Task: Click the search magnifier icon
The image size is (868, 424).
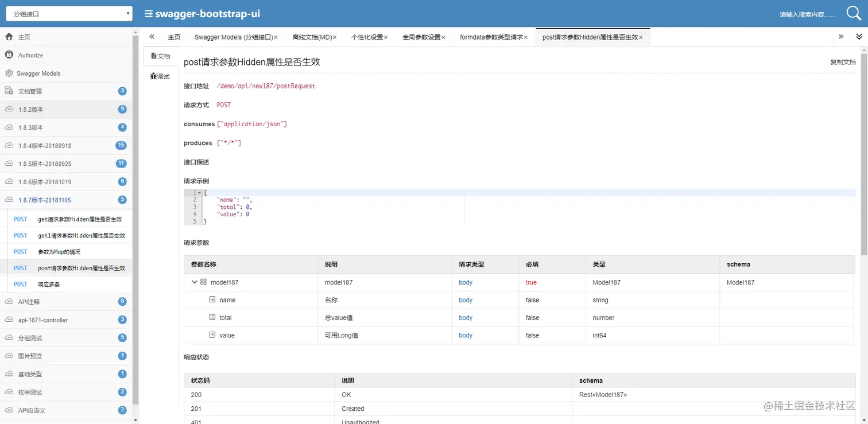Action: [853, 13]
